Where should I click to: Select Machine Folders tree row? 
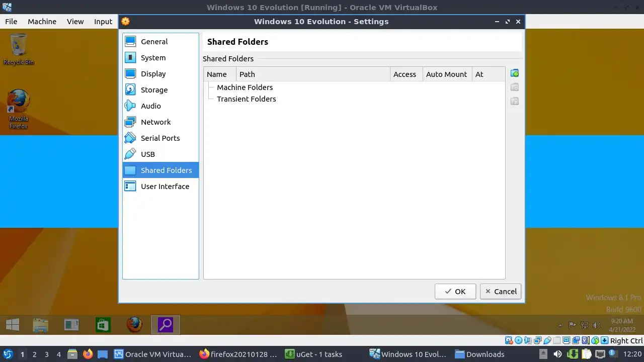point(354,87)
